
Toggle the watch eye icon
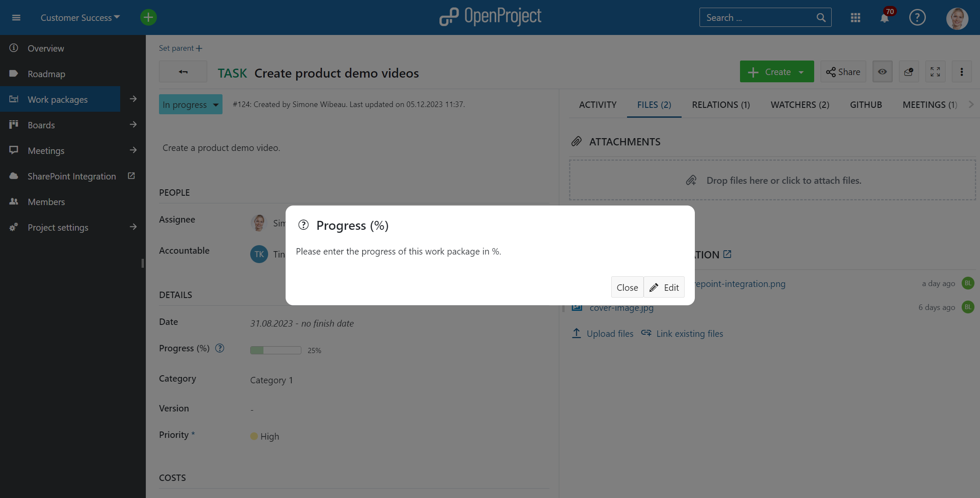click(x=883, y=71)
